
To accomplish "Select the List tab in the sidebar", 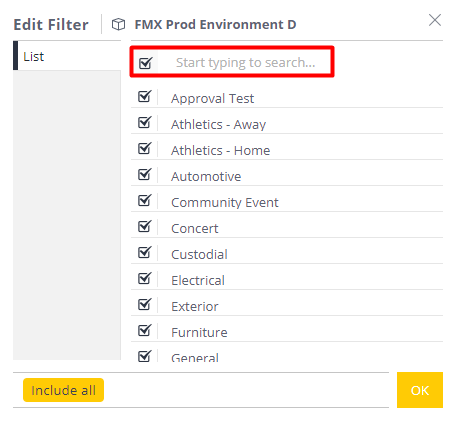I will click(x=67, y=56).
